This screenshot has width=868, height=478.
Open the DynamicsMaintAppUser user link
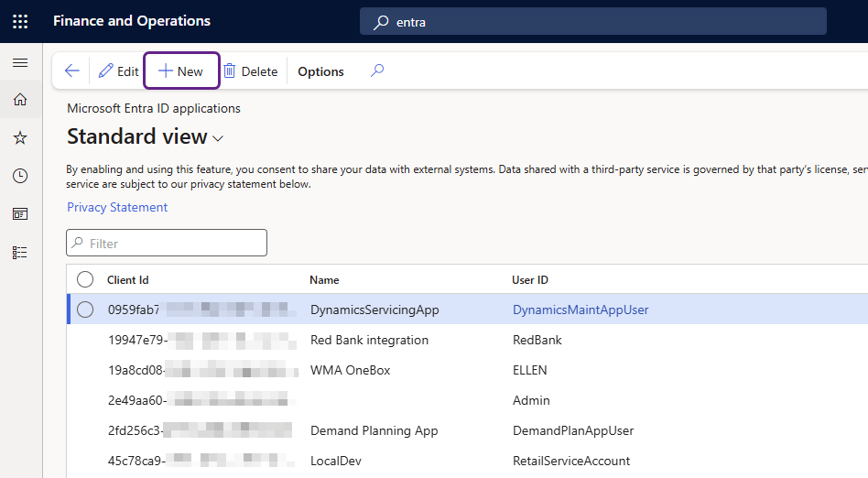point(580,310)
